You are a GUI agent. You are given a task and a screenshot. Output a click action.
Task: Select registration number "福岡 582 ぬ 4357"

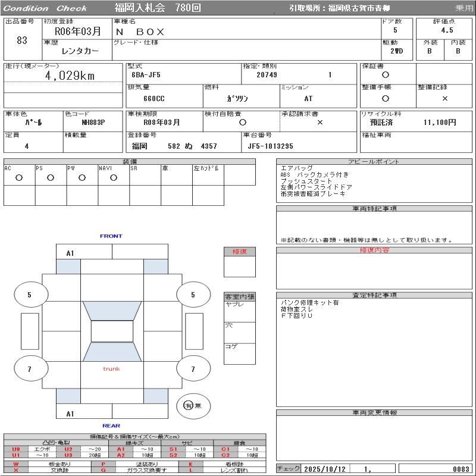(174, 146)
